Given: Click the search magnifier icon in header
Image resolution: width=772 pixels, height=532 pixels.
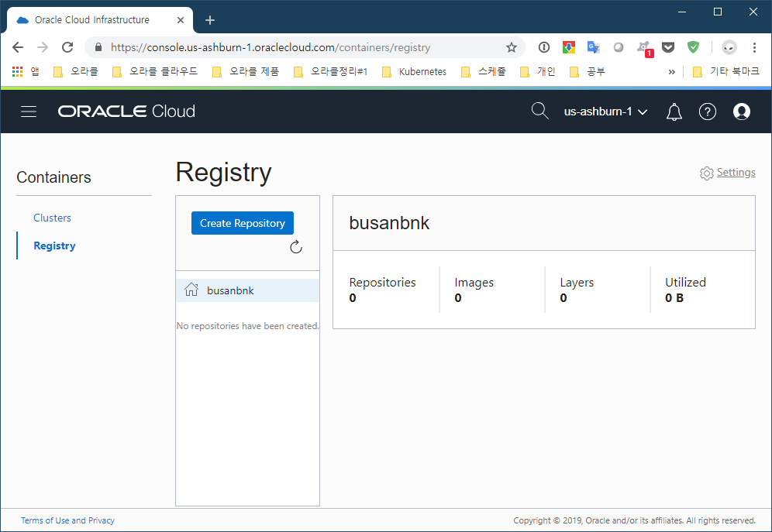Looking at the screenshot, I should click(539, 112).
